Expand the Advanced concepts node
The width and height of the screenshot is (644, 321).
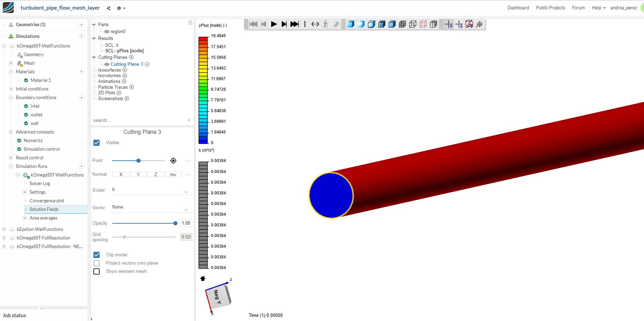(x=11, y=132)
